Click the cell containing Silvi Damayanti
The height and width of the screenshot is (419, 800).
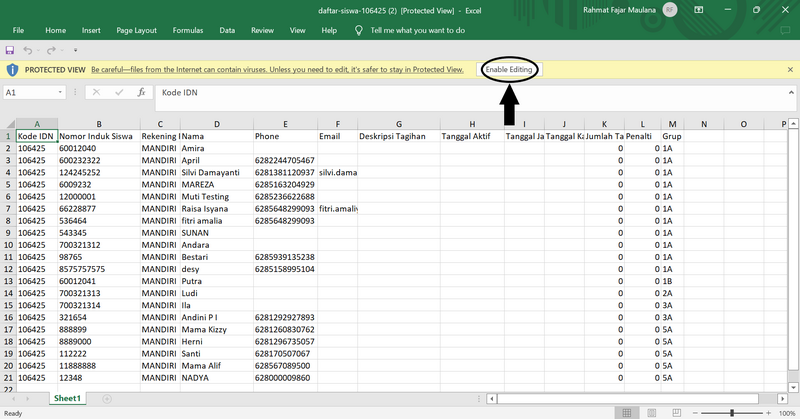[x=217, y=172]
